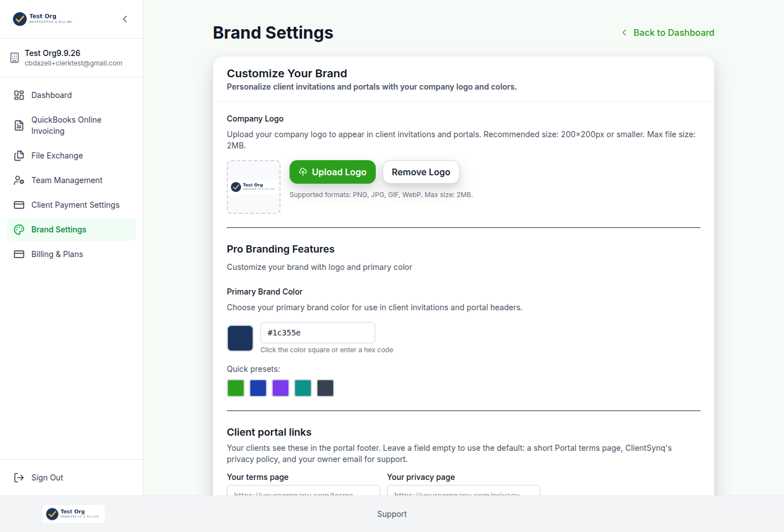Open Client Payment Settings
Viewport: 784px width, 532px height.
pyautogui.click(x=71, y=205)
